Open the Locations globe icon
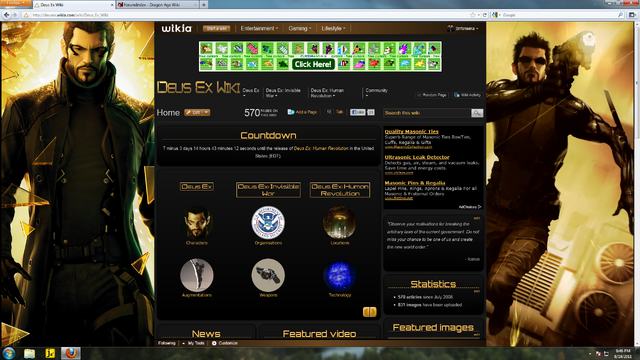The height and width of the screenshot is (360, 640). tap(339, 223)
